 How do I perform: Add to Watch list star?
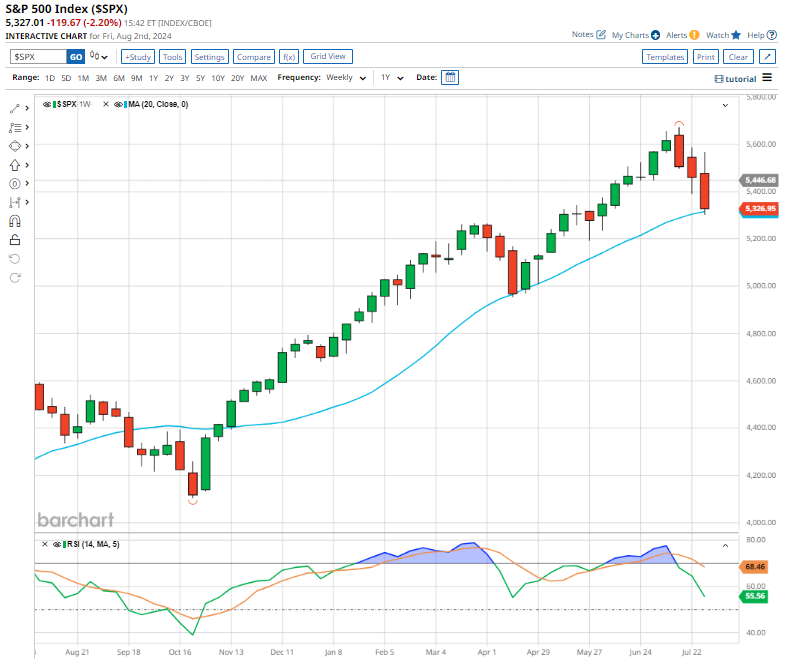click(735, 35)
